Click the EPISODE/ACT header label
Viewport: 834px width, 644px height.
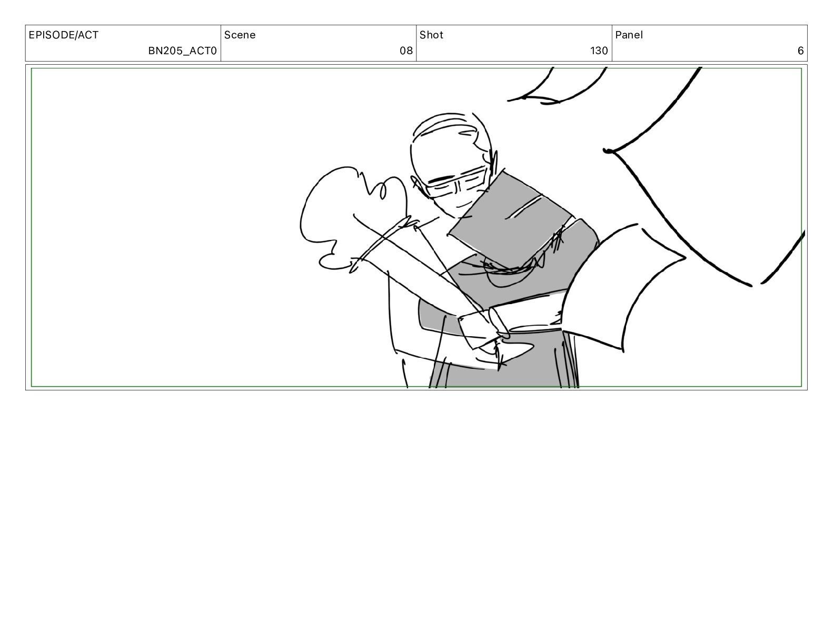tap(63, 35)
